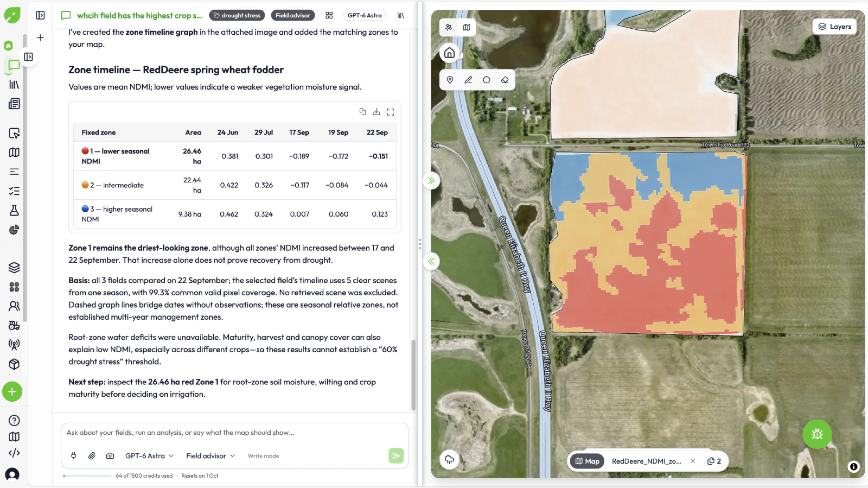
Task: Toggle Write mode
Action: [263, 456]
